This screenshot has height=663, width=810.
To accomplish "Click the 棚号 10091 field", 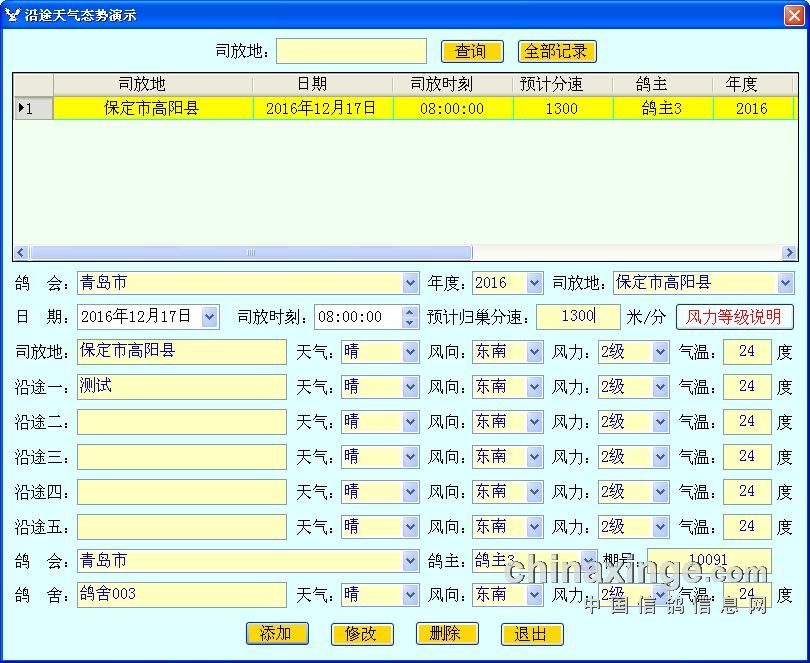I will click(x=709, y=560).
